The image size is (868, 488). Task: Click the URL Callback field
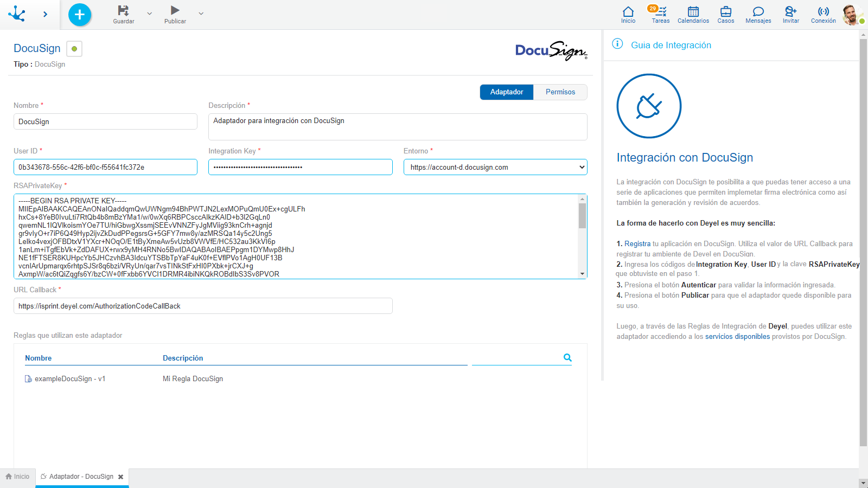(x=203, y=306)
